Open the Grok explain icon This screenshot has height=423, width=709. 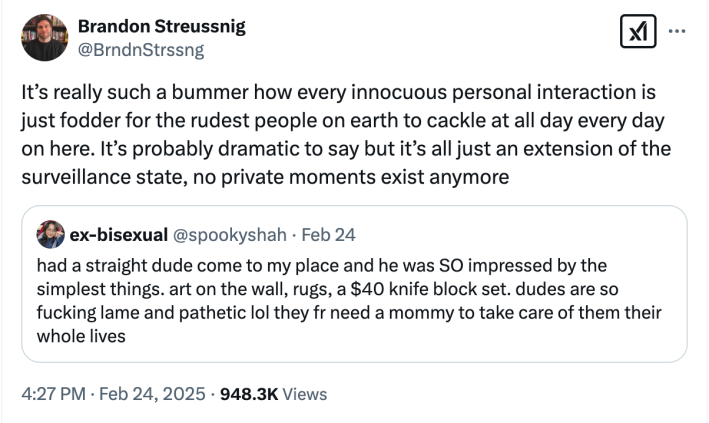pos(636,33)
